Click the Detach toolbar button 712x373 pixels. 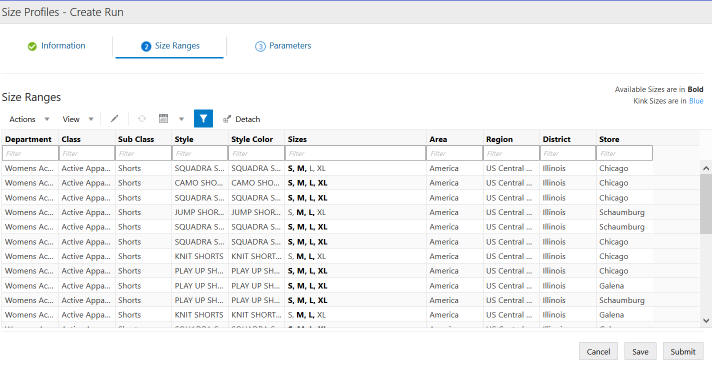[242, 119]
